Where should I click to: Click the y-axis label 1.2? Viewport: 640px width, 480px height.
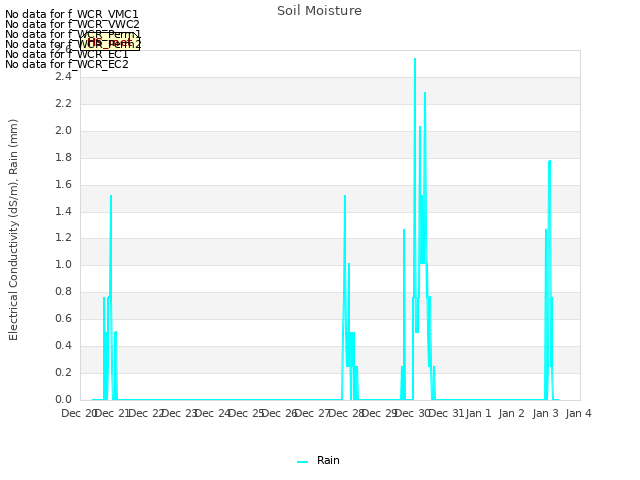[63, 238]
